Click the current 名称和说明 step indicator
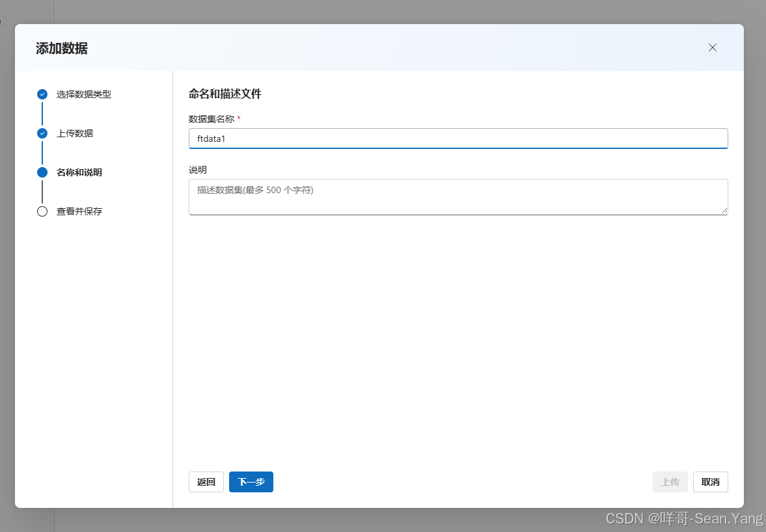The height and width of the screenshot is (532, 766). point(42,172)
